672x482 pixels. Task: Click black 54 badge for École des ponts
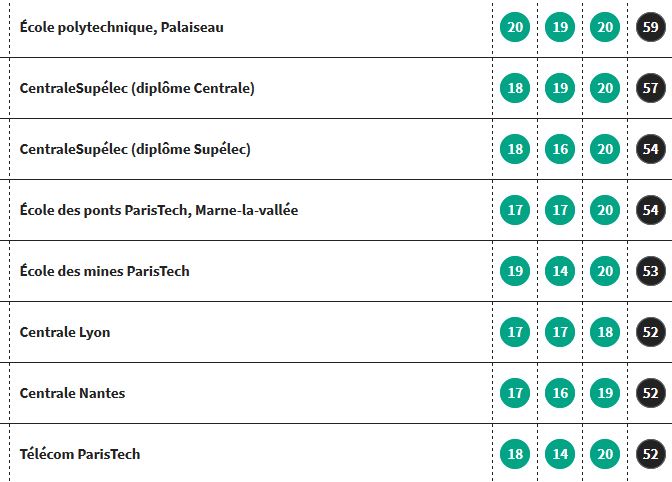coord(651,210)
